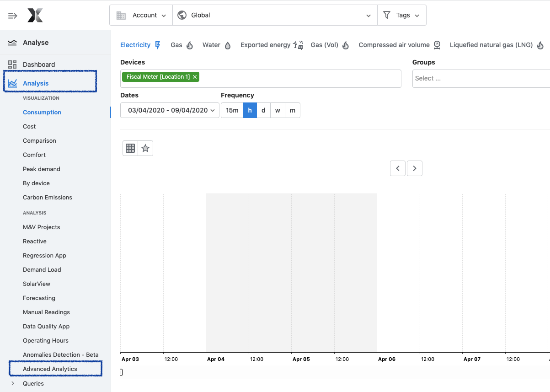Viewport: 550px width, 392px height.
Task: Open the Tags filter dropdown
Action: click(x=401, y=15)
